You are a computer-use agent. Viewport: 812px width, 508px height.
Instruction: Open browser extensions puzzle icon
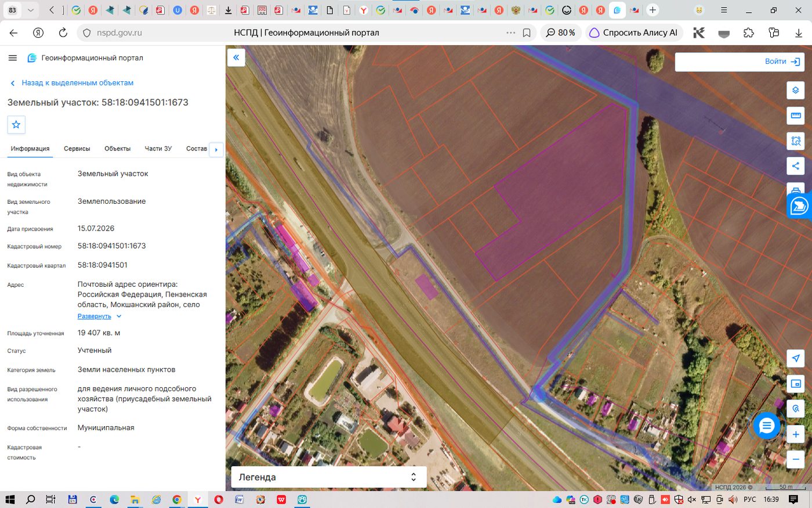(749, 33)
